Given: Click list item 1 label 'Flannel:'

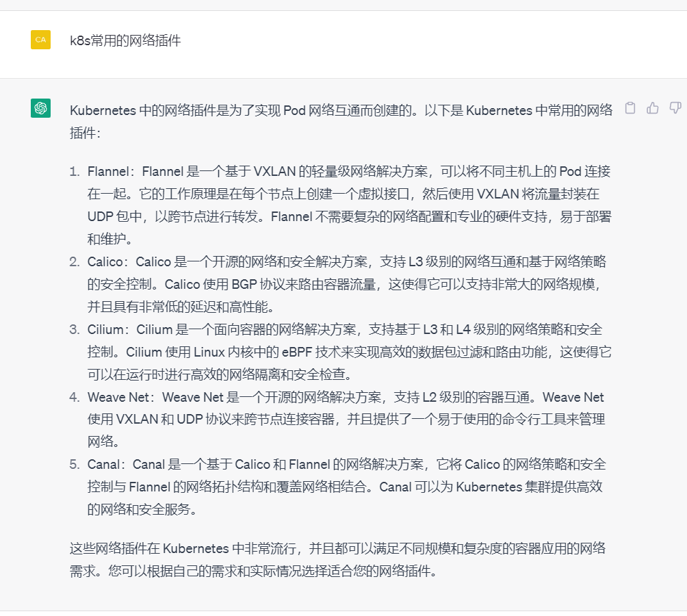Looking at the screenshot, I should [112, 171].
